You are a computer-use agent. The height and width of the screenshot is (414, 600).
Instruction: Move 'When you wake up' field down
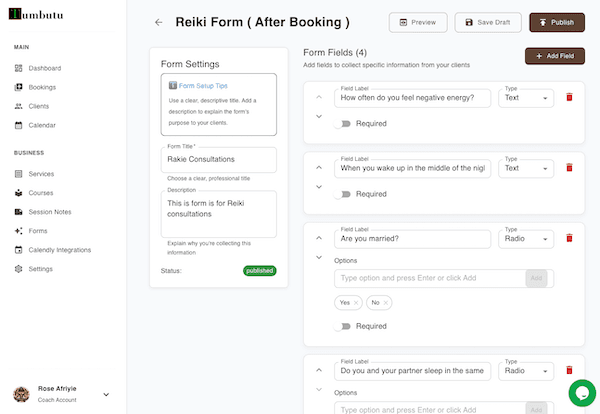[319, 187]
